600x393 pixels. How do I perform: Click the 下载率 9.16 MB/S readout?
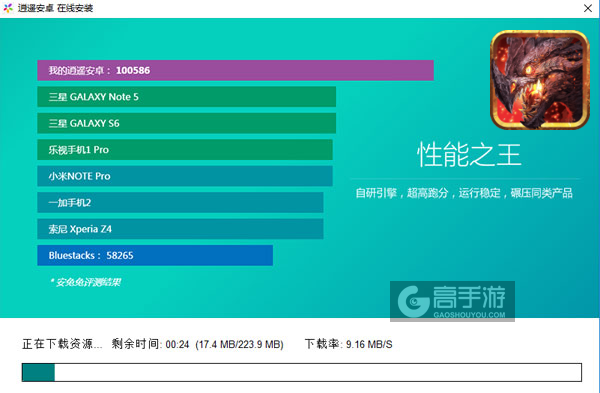coord(349,344)
